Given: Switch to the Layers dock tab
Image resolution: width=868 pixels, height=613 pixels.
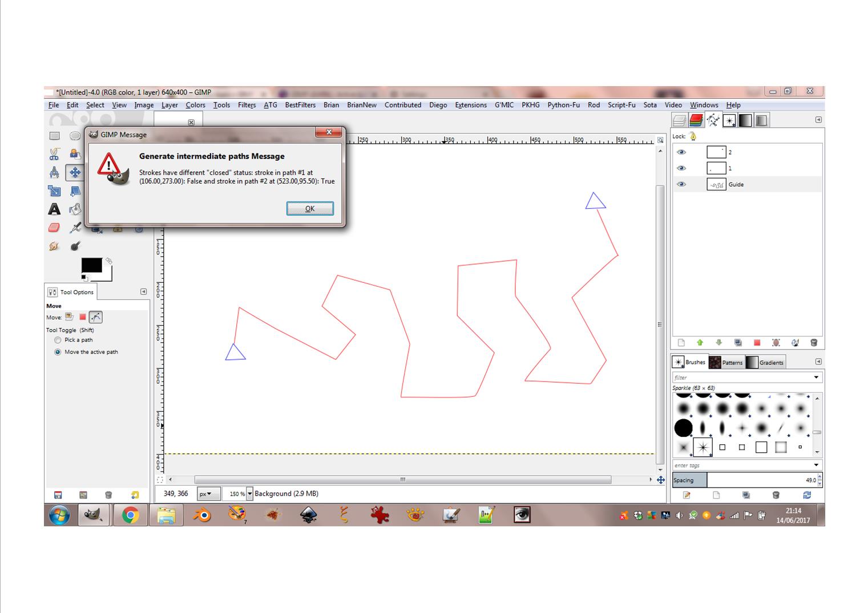Looking at the screenshot, I should 679,120.
